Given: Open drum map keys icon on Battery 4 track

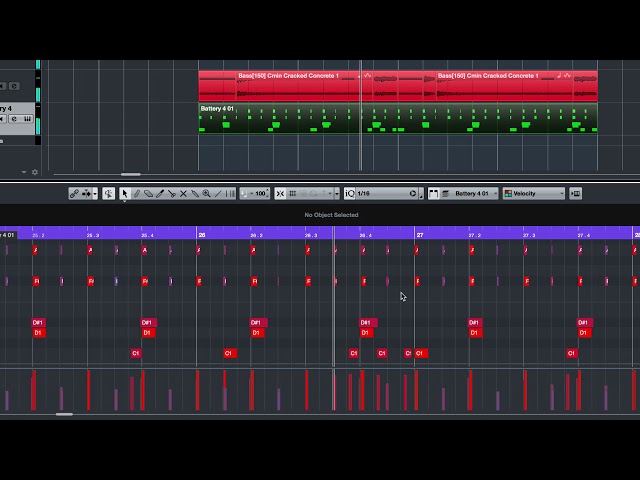Looking at the screenshot, I should click(x=27, y=119).
